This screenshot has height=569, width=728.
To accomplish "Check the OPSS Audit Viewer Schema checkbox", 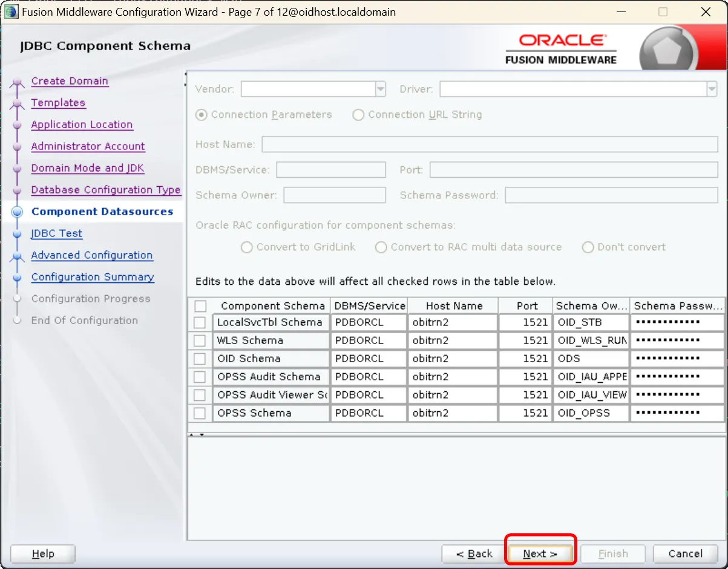I will tap(200, 395).
